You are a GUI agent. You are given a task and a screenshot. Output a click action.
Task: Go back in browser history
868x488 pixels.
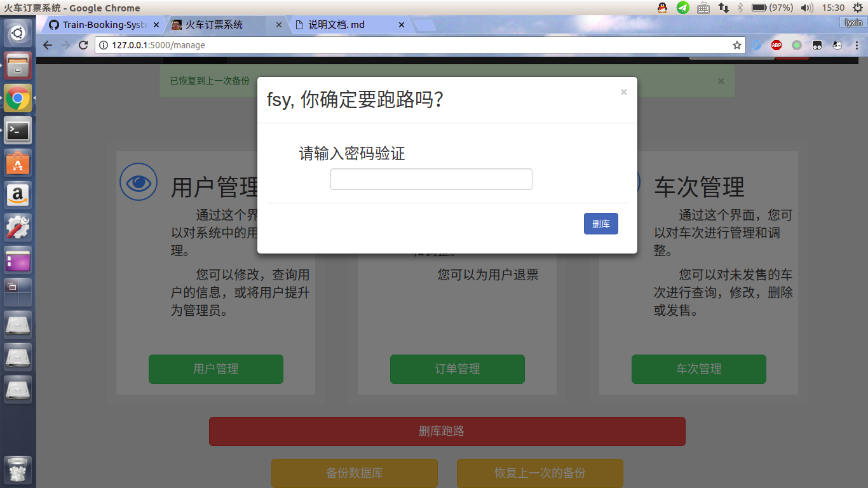(x=48, y=45)
